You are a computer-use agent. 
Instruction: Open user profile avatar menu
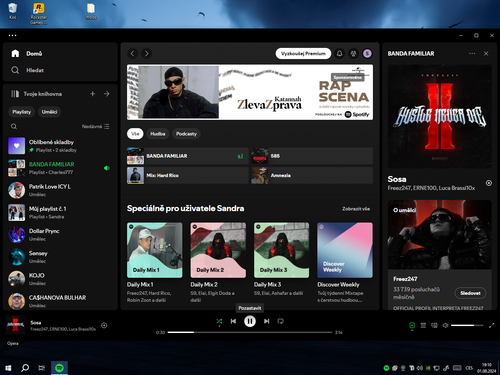point(367,54)
